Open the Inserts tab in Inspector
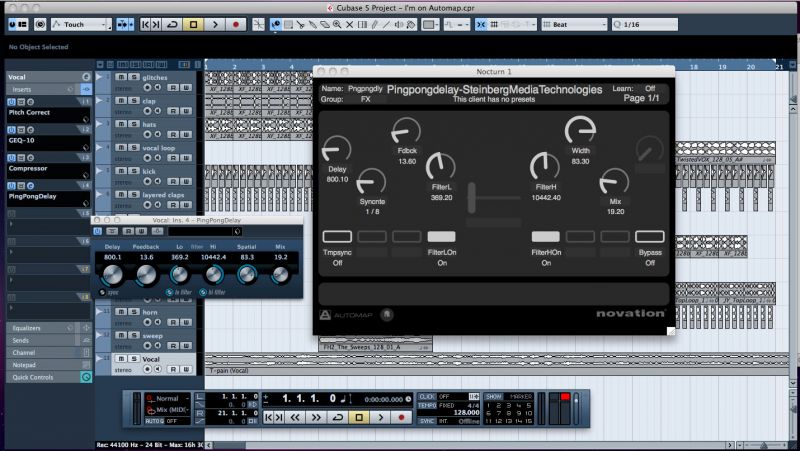Screen dimensions: 800x451 click(x=49, y=89)
